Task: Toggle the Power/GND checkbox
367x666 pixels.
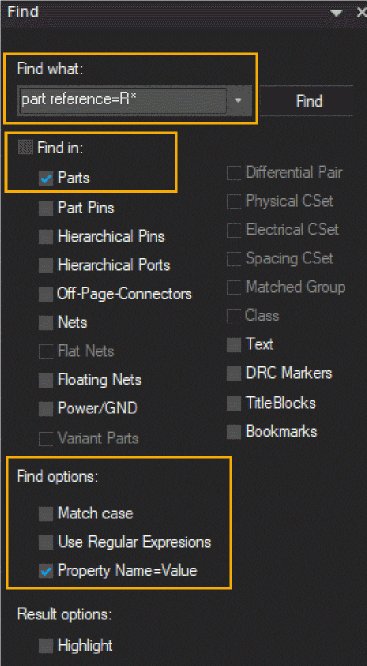Action: coord(46,409)
